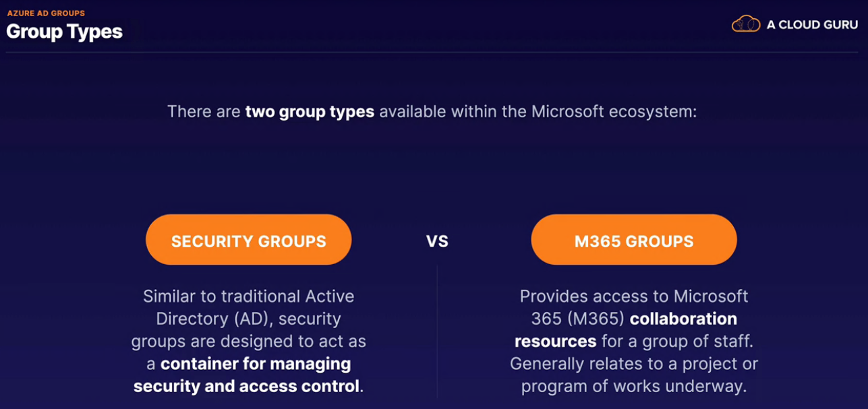868x409 pixels.
Task: Click the 'Generally relates to a project or' line
Action: (634, 364)
